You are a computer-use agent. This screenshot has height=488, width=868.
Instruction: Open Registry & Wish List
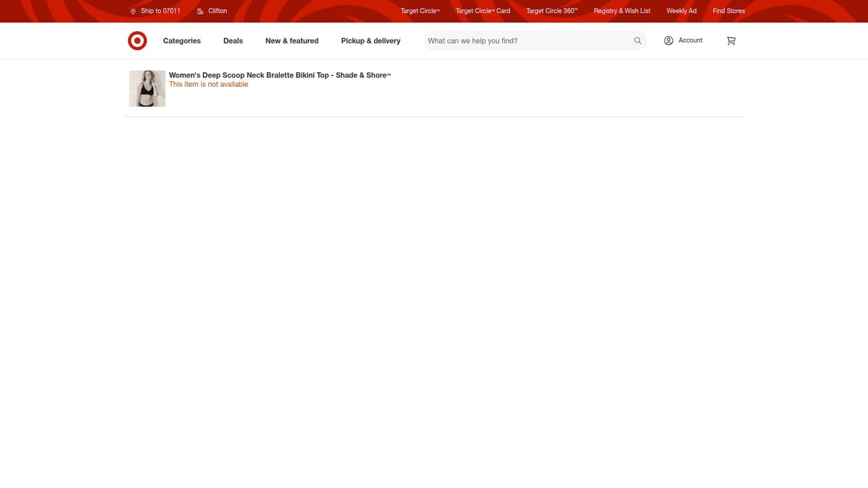point(621,11)
